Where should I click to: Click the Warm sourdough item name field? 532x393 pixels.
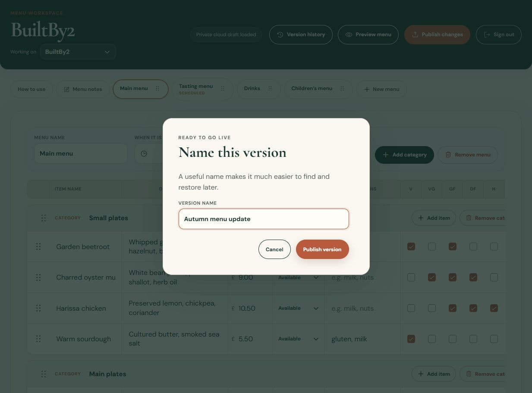(x=85, y=339)
